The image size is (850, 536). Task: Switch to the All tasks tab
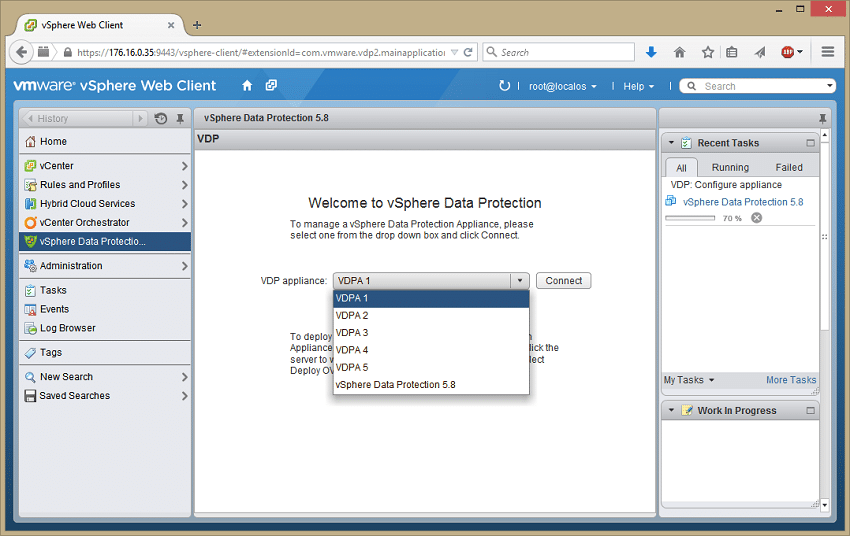(681, 168)
